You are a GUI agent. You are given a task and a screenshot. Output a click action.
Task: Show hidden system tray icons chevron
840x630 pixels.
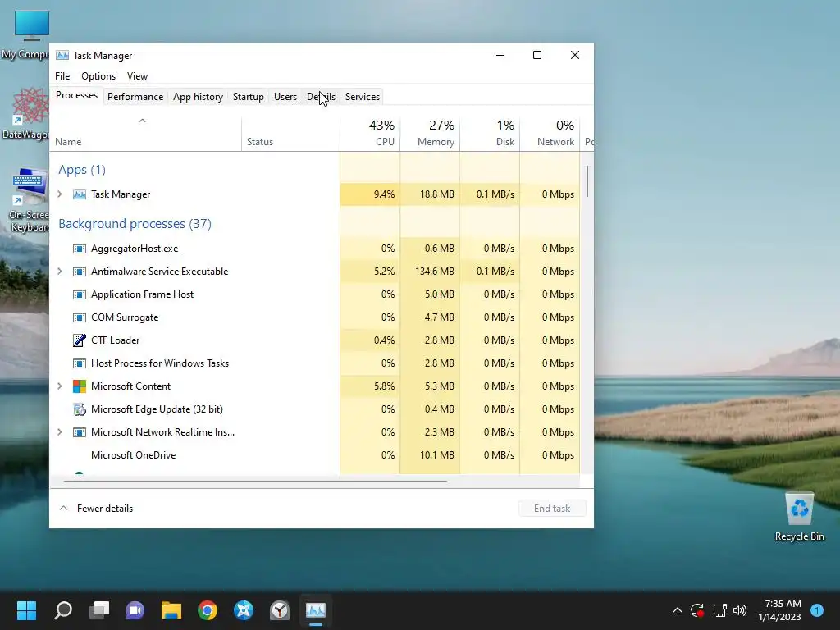pyautogui.click(x=677, y=610)
